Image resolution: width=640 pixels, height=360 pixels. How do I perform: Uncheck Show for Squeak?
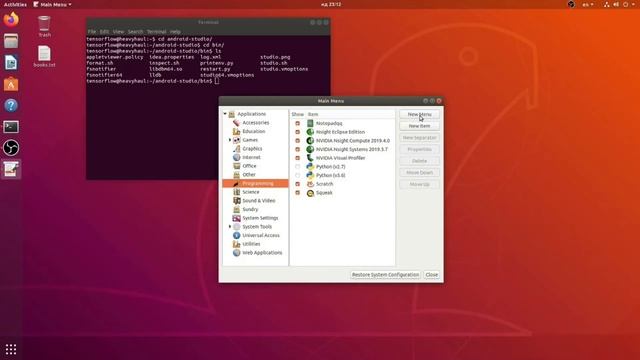point(298,193)
